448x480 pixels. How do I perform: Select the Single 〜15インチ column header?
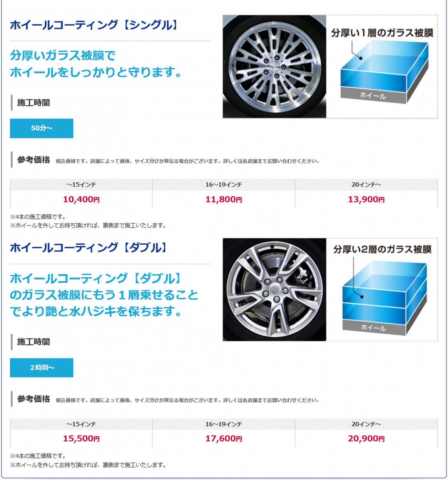pos(81,185)
